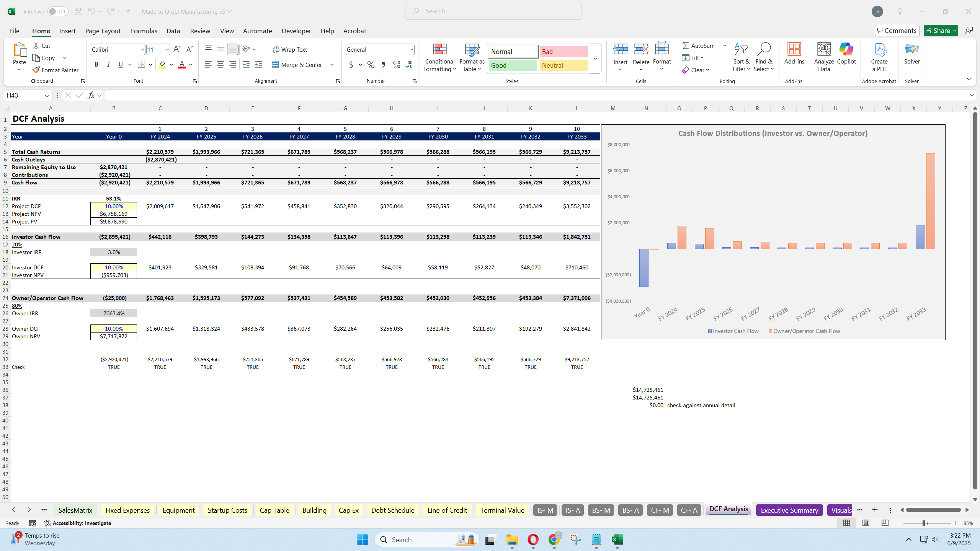980x551 pixels.
Task: Select the Increase Font Size icon
Action: point(176,49)
